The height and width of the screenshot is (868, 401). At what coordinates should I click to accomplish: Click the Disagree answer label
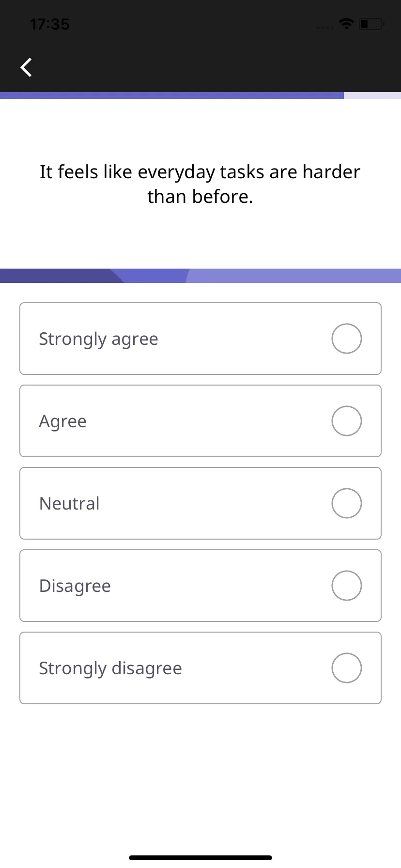point(75,586)
